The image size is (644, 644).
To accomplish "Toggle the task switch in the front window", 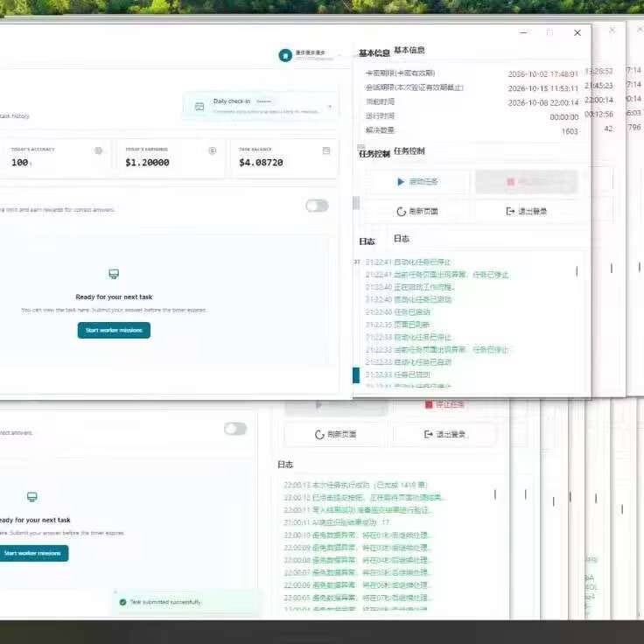I will click(x=317, y=206).
